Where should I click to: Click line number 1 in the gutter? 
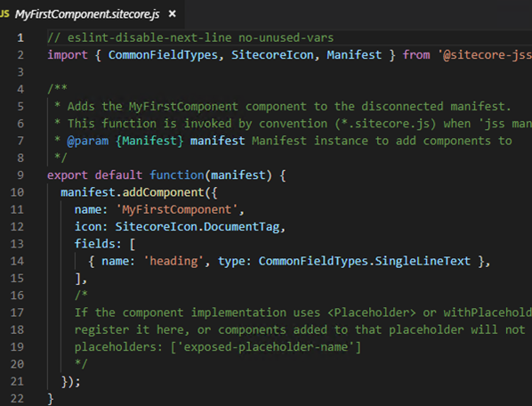20,37
